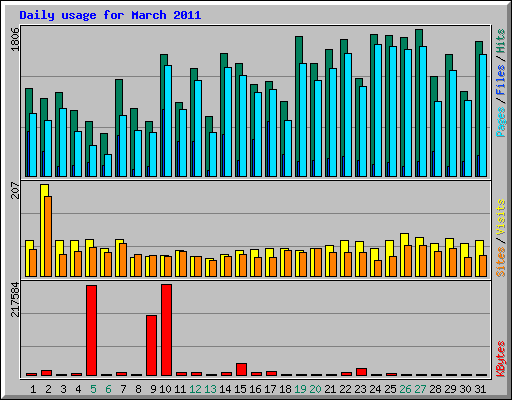This screenshot has width=512, height=400.
Task: Click the yellow "Visits" legend label
Action: [501, 217]
